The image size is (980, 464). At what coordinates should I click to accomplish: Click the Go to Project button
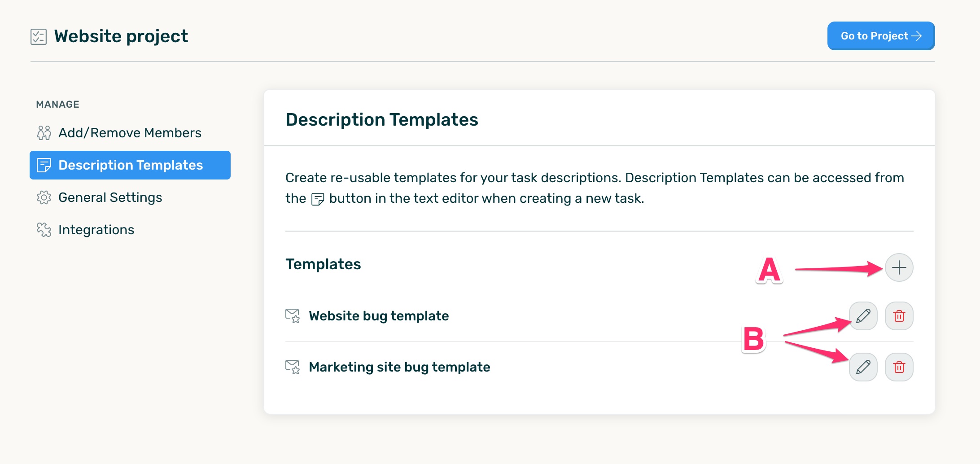pyautogui.click(x=880, y=36)
